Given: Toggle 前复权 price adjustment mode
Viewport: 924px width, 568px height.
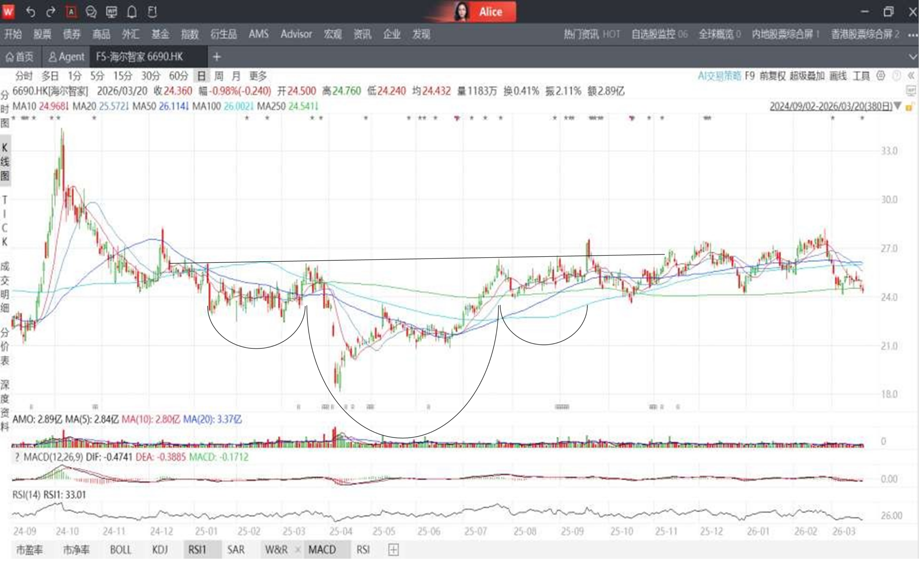Looking at the screenshot, I should 772,76.
